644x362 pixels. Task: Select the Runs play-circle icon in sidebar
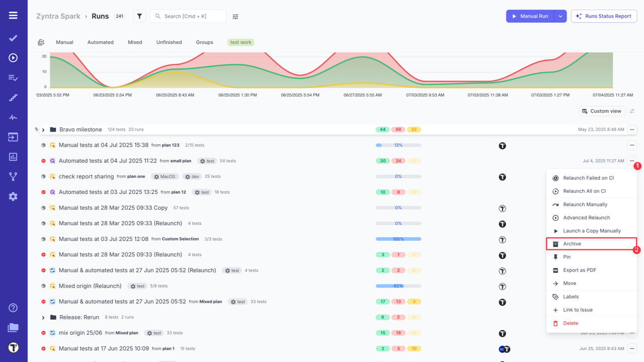click(13, 58)
